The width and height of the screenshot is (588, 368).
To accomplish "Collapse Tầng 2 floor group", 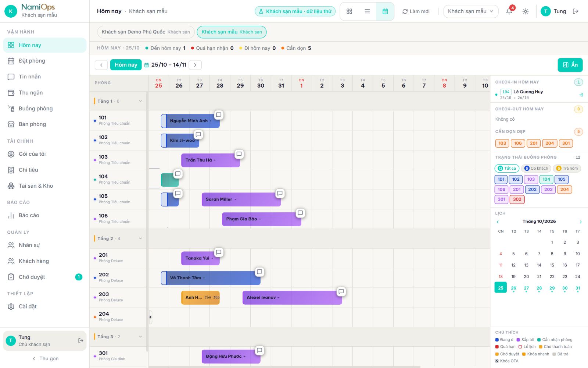I will [140, 238].
